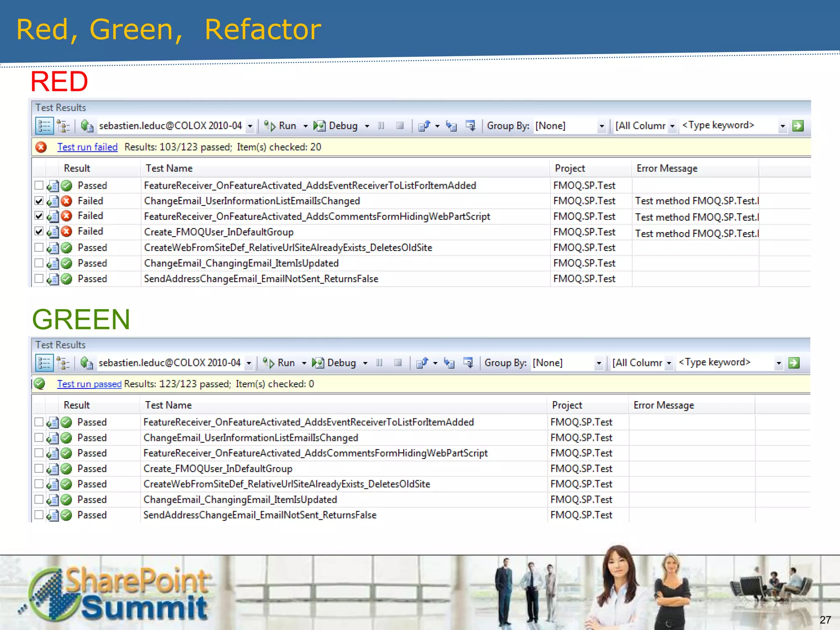Check FeatureReceiver AddsEventReceiverToListForItemAdded in RED
This screenshot has height=630, width=840.
[x=39, y=185]
